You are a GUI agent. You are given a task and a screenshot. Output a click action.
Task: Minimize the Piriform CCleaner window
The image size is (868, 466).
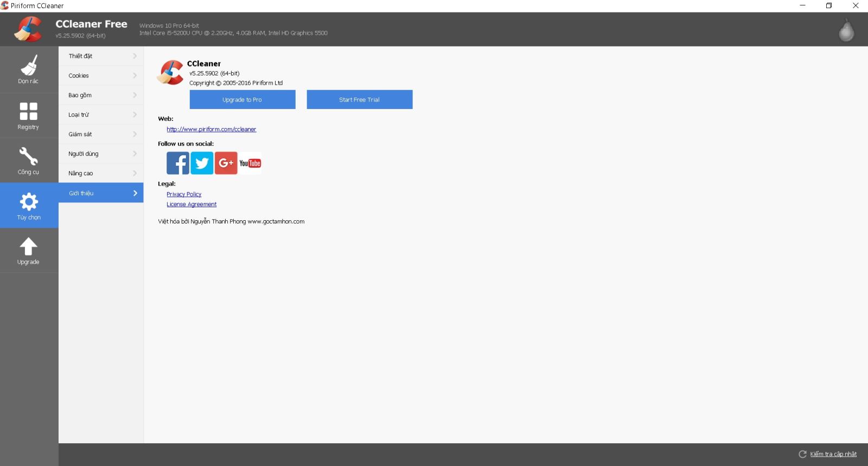tap(802, 5)
